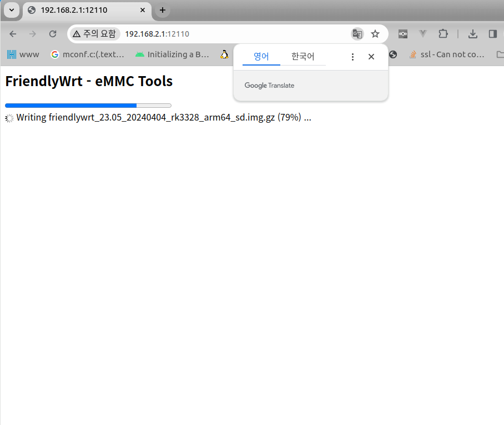Close the 192.168.2.1:12110 tab
The height and width of the screenshot is (425, 504).
143,10
